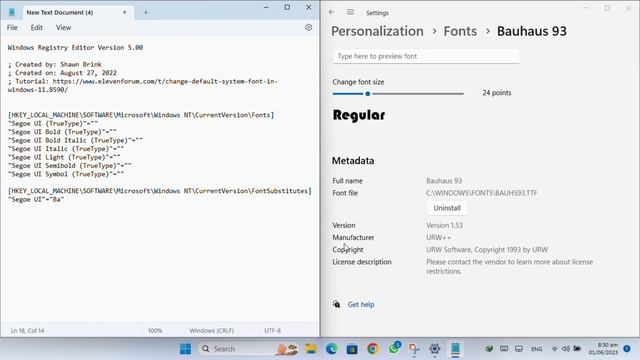This screenshot has width=640, height=360.
Task: Click UTF-8 encoding indicator
Action: pyautogui.click(x=272, y=331)
